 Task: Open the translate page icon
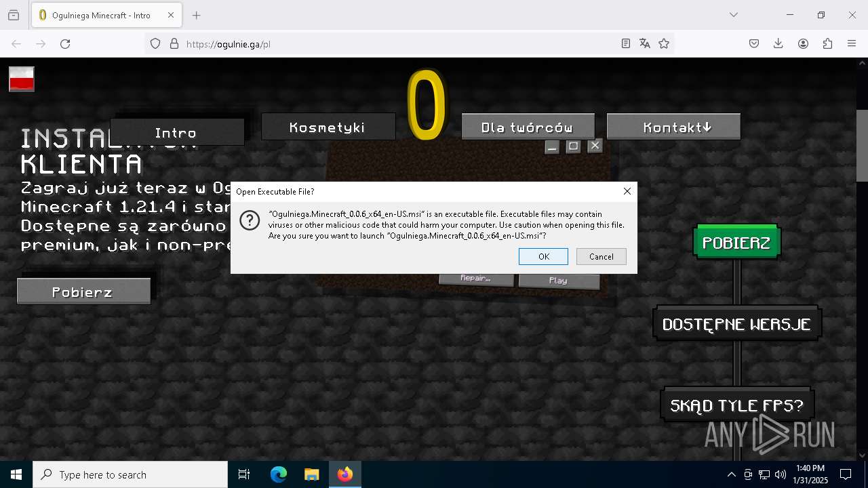tap(645, 43)
